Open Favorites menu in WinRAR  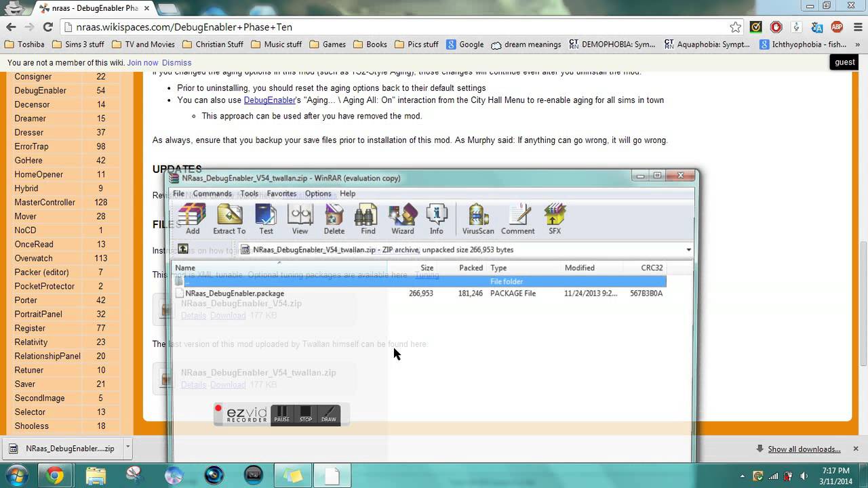281,194
